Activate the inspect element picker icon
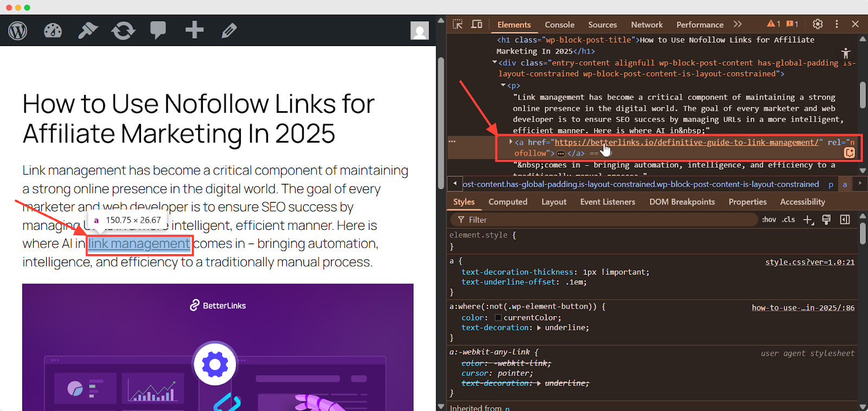Viewport: 868px width, 411px height. [x=457, y=24]
